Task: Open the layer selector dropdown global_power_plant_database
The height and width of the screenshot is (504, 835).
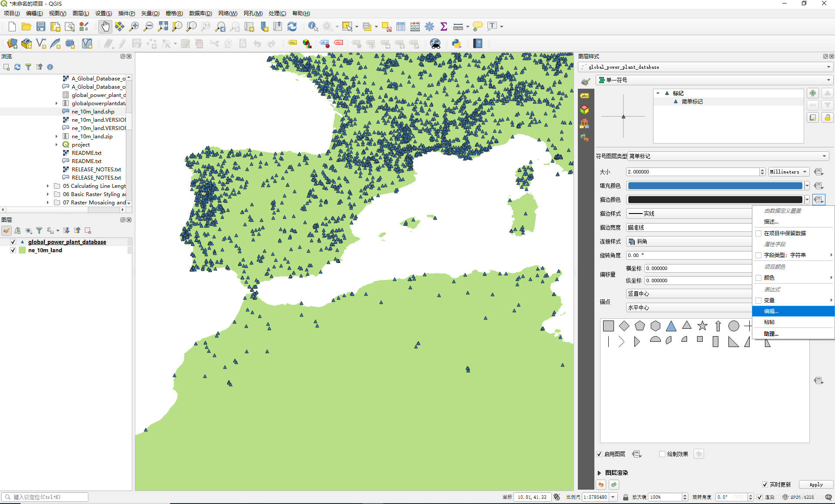Action: (706, 67)
